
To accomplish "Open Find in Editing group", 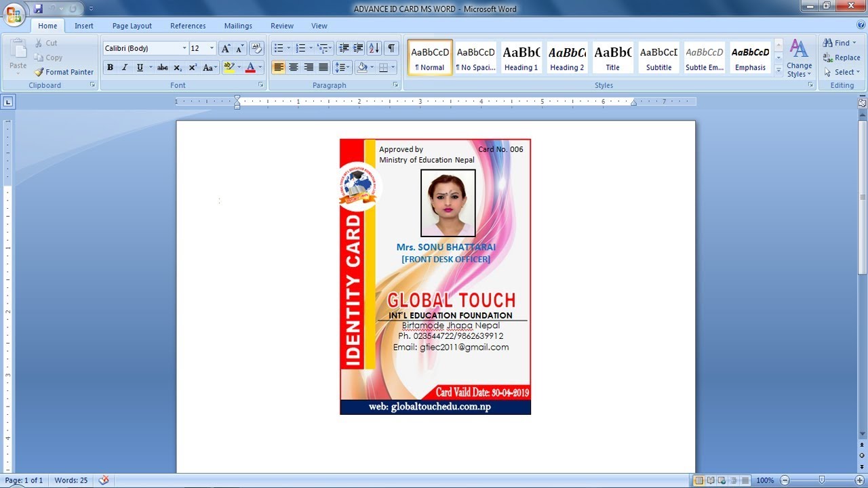I will [x=840, y=43].
